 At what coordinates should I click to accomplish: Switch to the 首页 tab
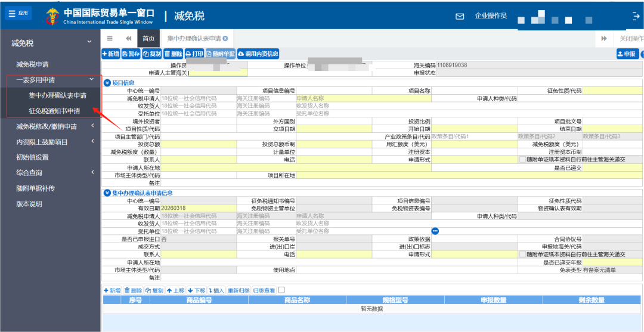(x=148, y=38)
